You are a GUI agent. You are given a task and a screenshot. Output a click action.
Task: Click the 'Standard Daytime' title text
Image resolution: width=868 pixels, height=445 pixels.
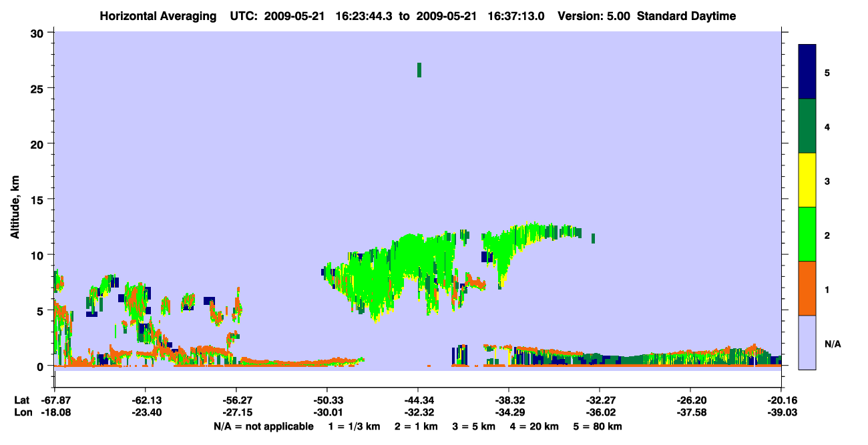pos(686,16)
